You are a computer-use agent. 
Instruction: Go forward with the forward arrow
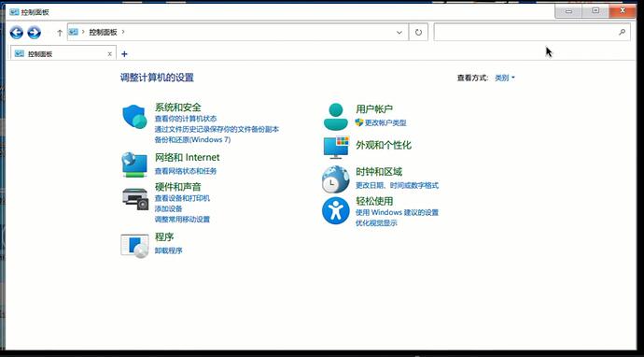pyautogui.click(x=35, y=32)
